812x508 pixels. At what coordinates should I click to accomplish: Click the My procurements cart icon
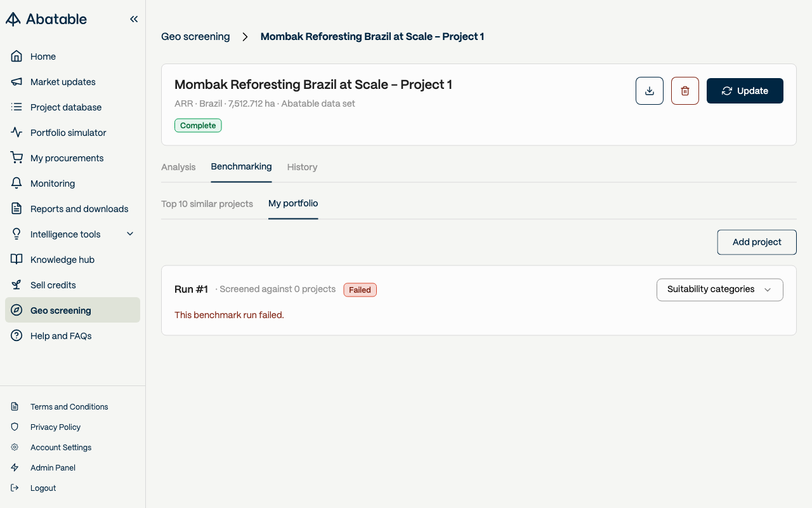[x=17, y=158]
